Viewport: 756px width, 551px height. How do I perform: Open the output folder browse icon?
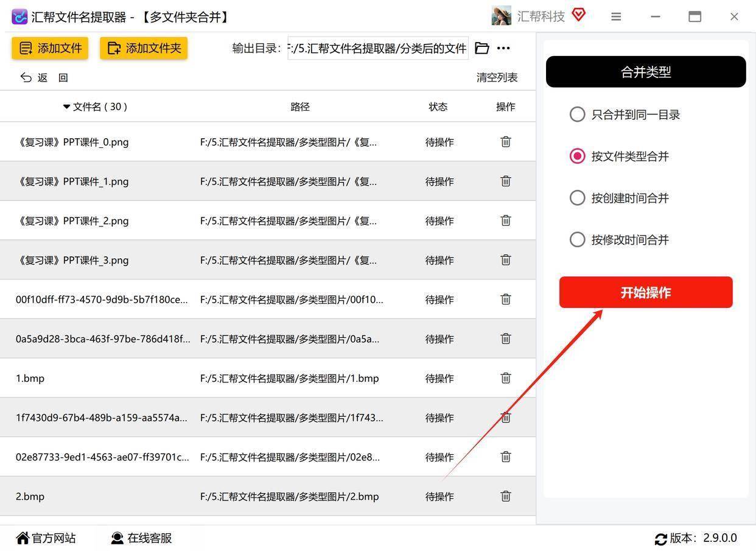tap(482, 48)
